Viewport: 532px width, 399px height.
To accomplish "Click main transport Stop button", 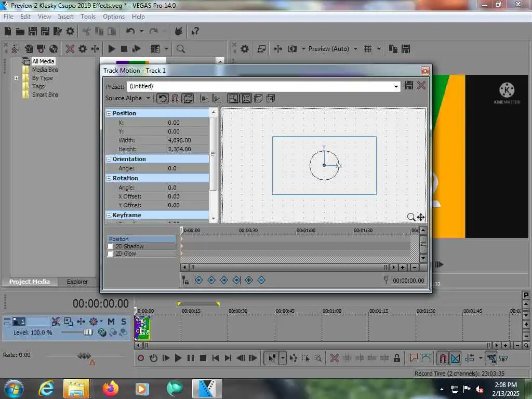I will pos(203,358).
